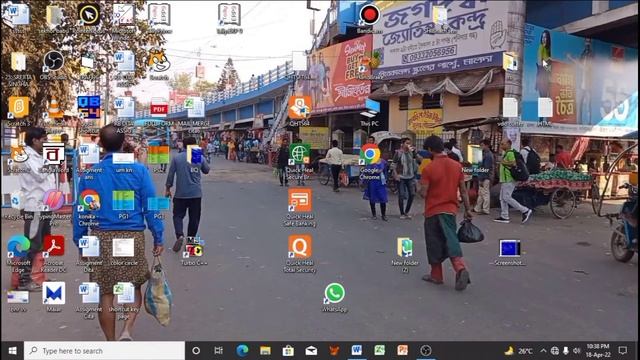Open File Explorer from the taskbar
The width and height of the screenshot is (640, 360).
pyautogui.click(x=265, y=351)
